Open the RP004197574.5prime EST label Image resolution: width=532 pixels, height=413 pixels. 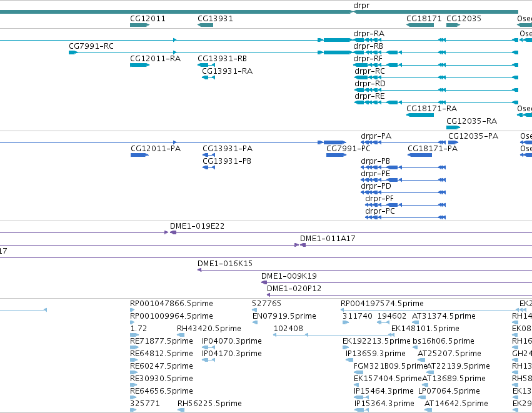tap(382, 304)
